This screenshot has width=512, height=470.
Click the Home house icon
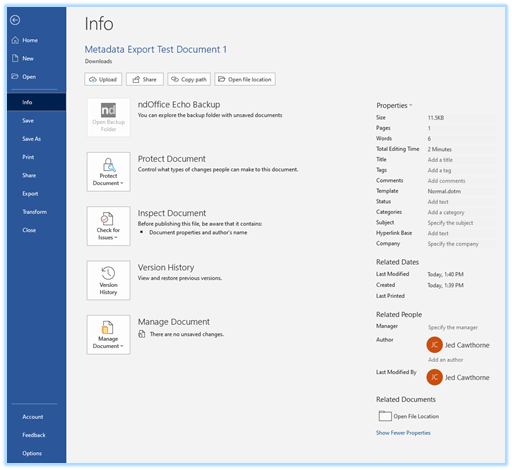15,40
